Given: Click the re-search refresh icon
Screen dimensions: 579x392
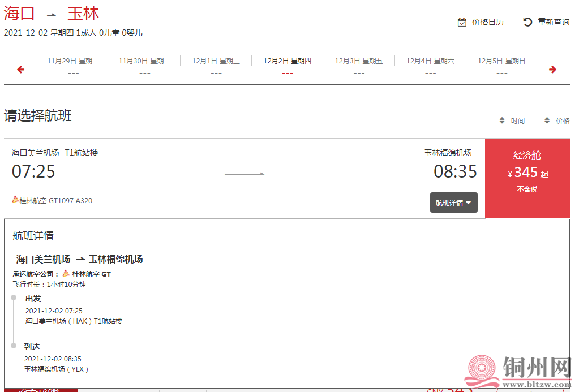Looking at the screenshot, I should pyautogui.click(x=527, y=22).
